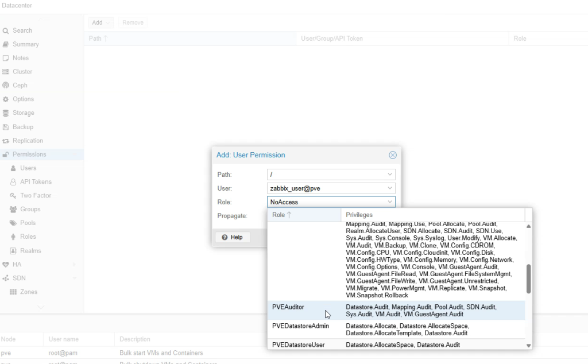
Task: Open the Ceph section icon
Action: tap(6, 86)
